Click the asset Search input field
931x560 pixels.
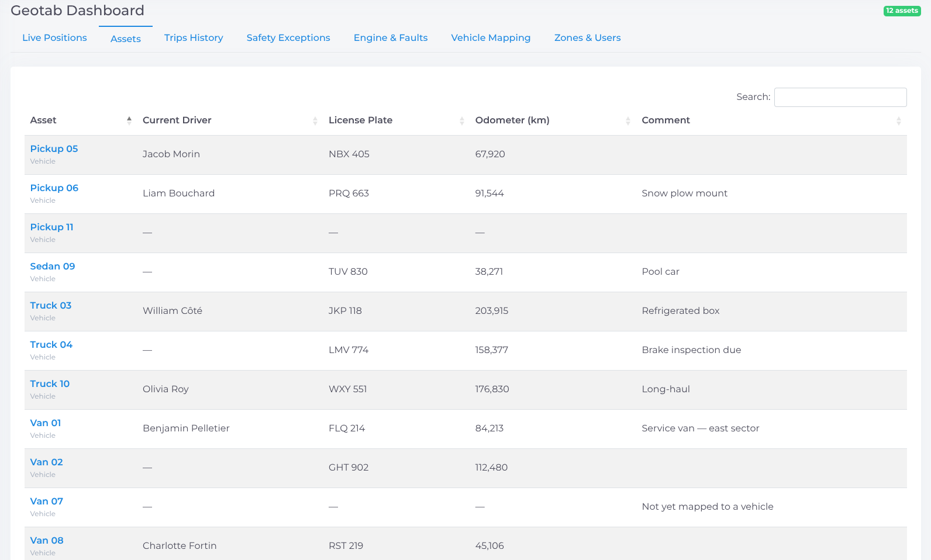pyautogui.click(x=840, y=97)
